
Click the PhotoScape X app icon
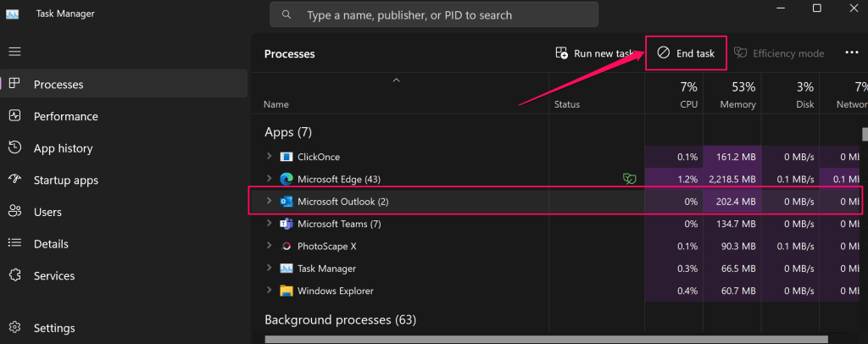[287, 246]
